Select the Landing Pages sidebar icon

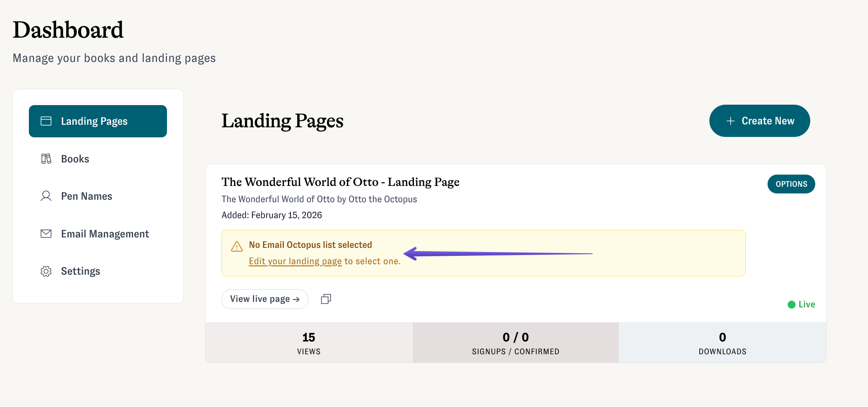pyautogui.click(x=46, y=121)
